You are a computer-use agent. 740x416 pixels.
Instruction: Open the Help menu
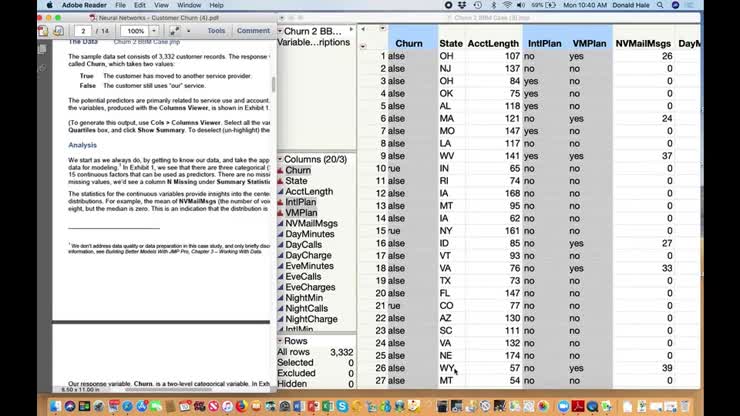point(216,5)
